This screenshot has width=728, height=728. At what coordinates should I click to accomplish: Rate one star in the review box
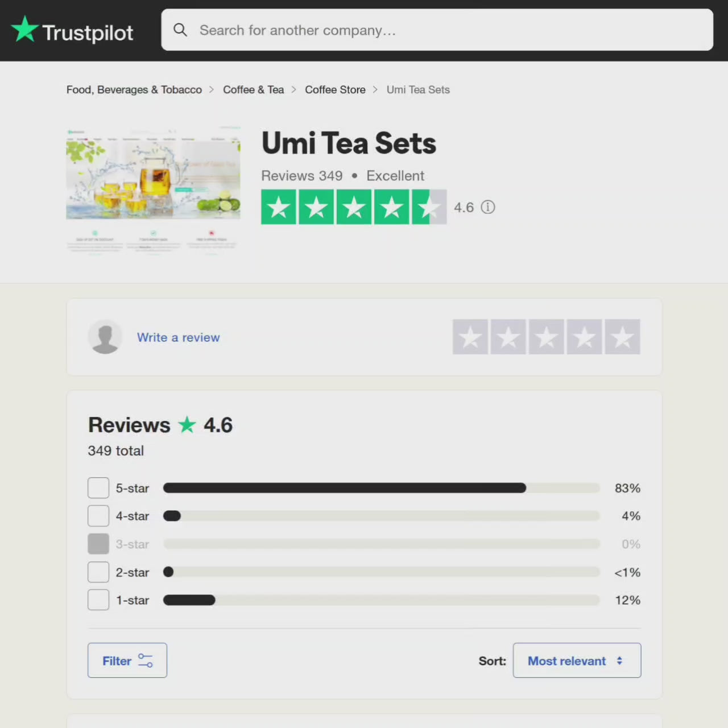[470, 337]
